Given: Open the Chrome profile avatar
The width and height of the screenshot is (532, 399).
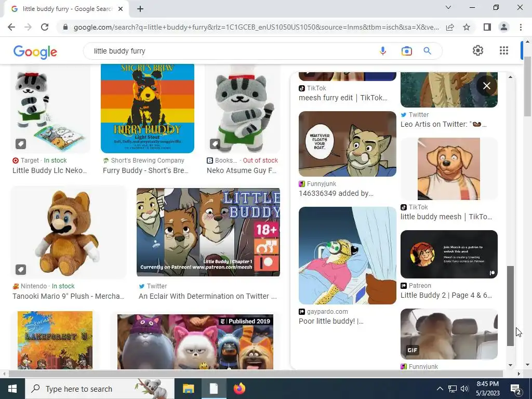Looking at the screenshot, I should [504, 27].
